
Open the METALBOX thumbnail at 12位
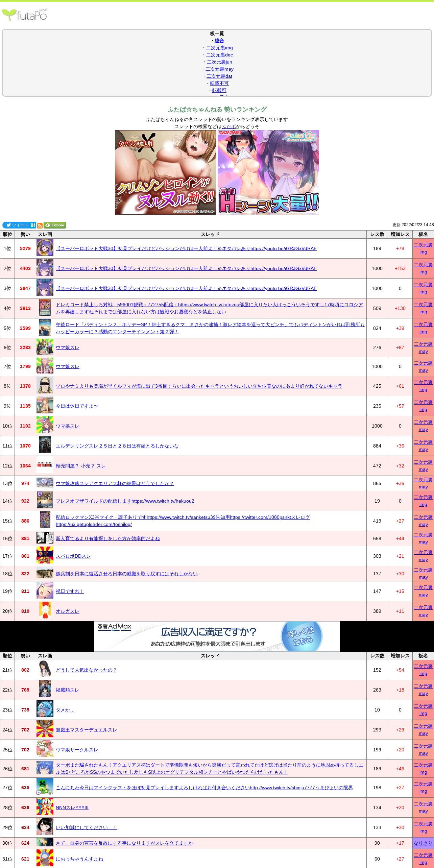[x=45, y=465]
